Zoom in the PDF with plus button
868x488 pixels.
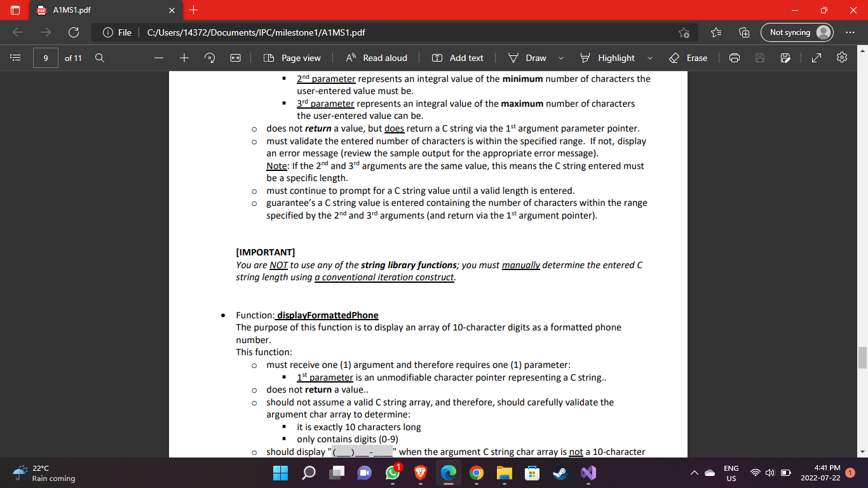(184, 58)
